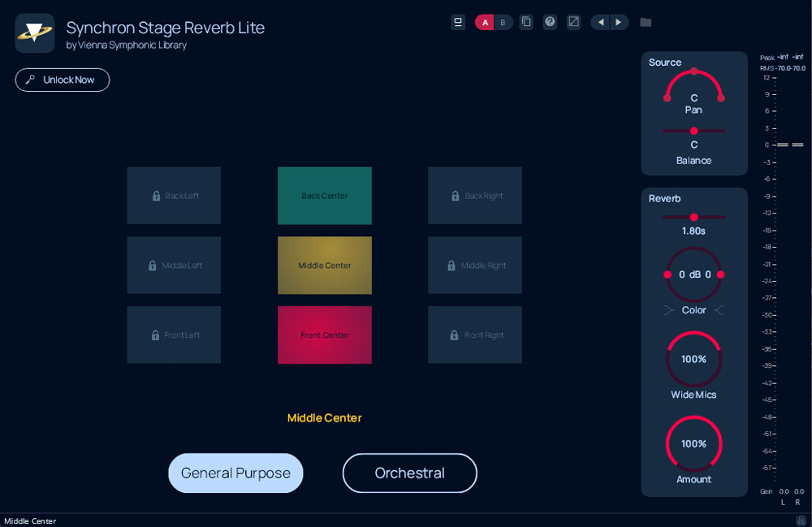Click the locked Front Right position
The height and width of the screenshot is (527, 812).
(x=475, y=335)
